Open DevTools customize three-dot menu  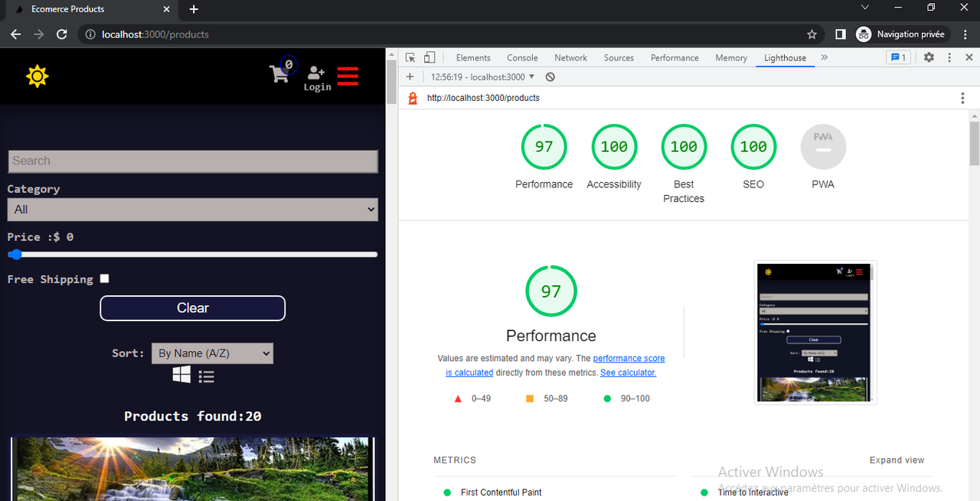tap(949, 57)
